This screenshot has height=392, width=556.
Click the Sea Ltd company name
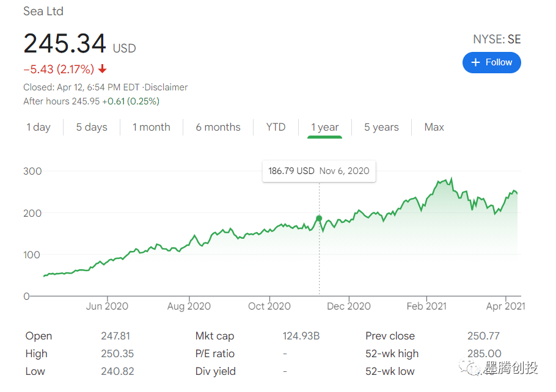[x=43, y=12]
